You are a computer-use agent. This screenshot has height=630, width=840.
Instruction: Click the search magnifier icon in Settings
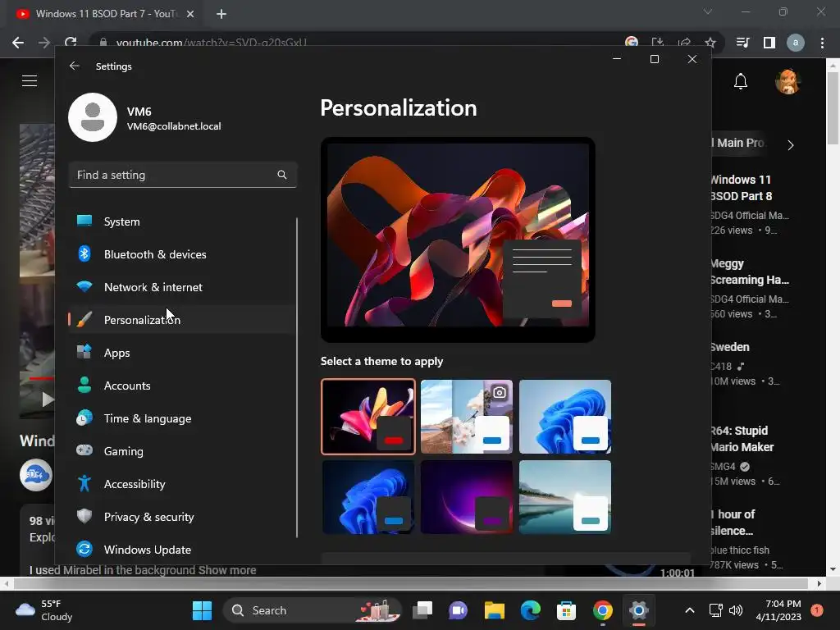[x=282, y=175]
